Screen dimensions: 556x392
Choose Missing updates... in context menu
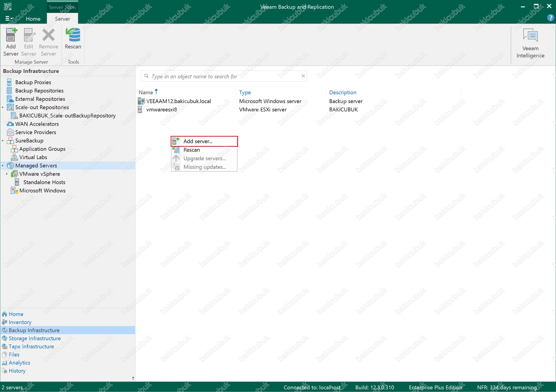tap(204, 167)
